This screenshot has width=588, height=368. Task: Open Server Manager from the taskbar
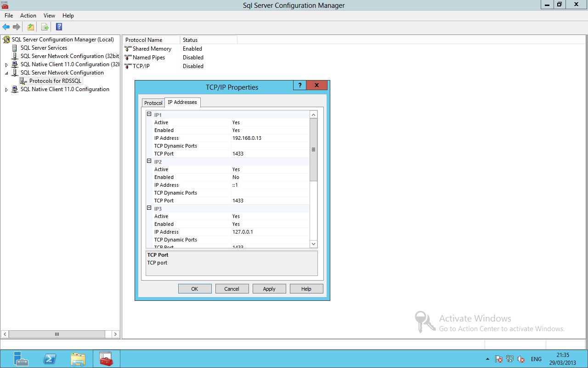pos(21,359)
